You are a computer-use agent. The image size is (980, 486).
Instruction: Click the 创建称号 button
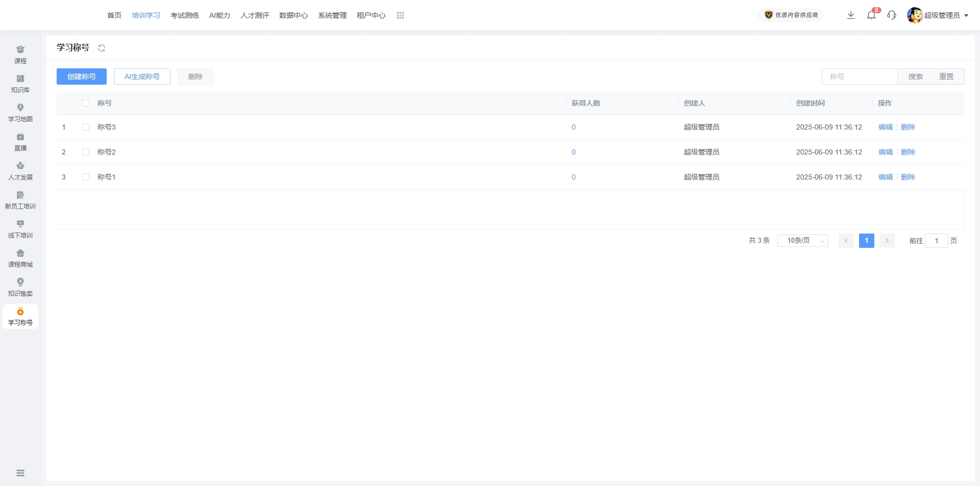coord(82,76)
